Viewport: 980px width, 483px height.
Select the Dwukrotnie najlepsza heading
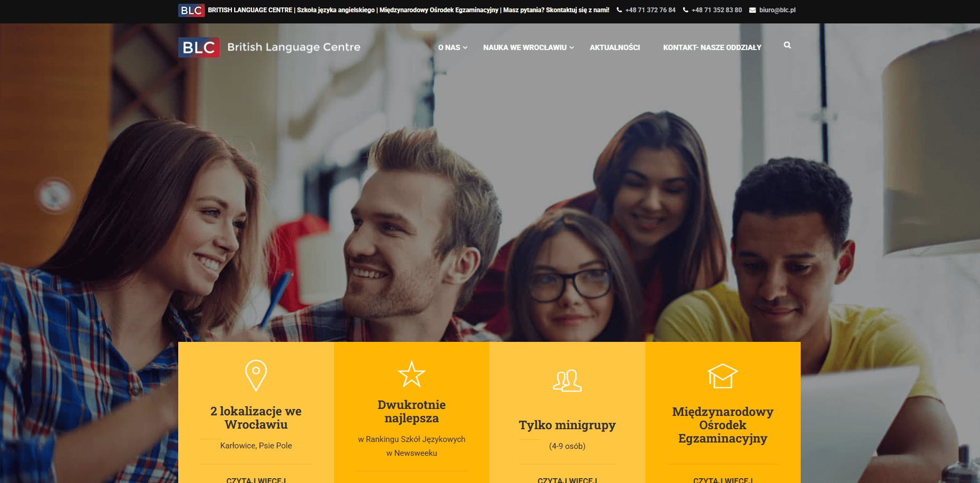(411, 412)
